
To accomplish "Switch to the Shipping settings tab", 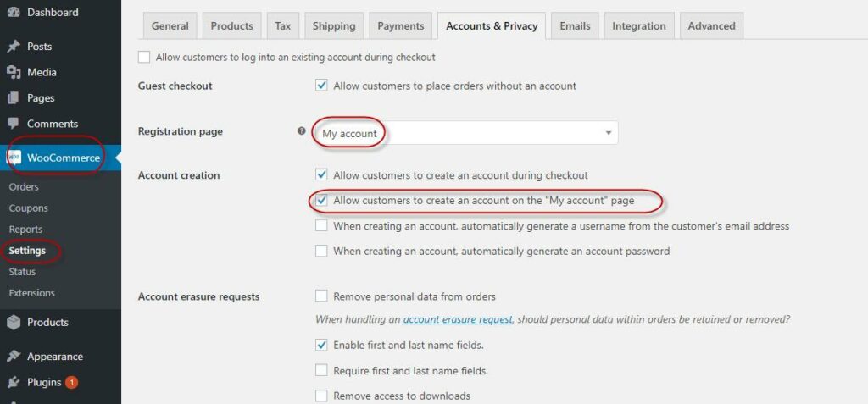I will 332,25.
